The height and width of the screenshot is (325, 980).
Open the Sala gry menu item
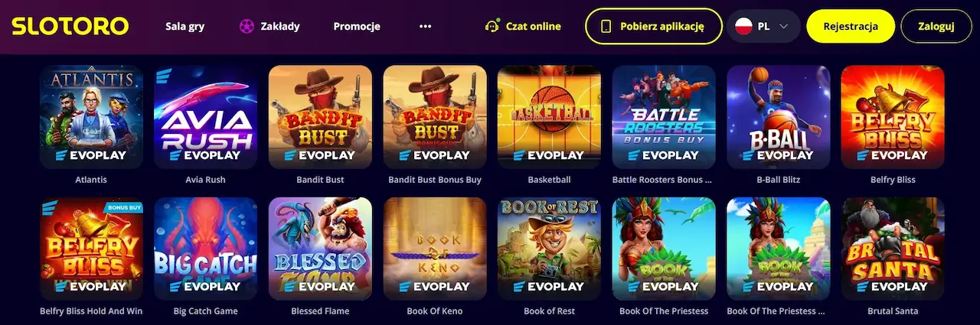(x=185, y=26)
